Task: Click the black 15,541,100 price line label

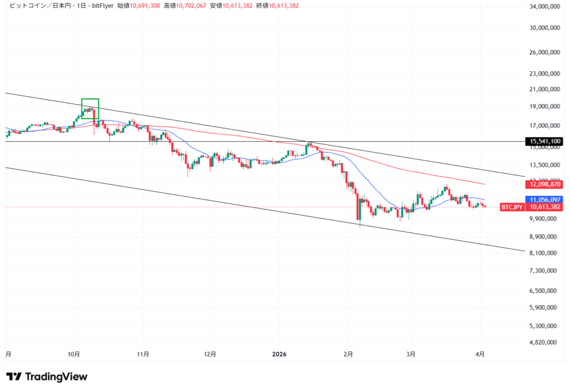Action: pos(544,141)
